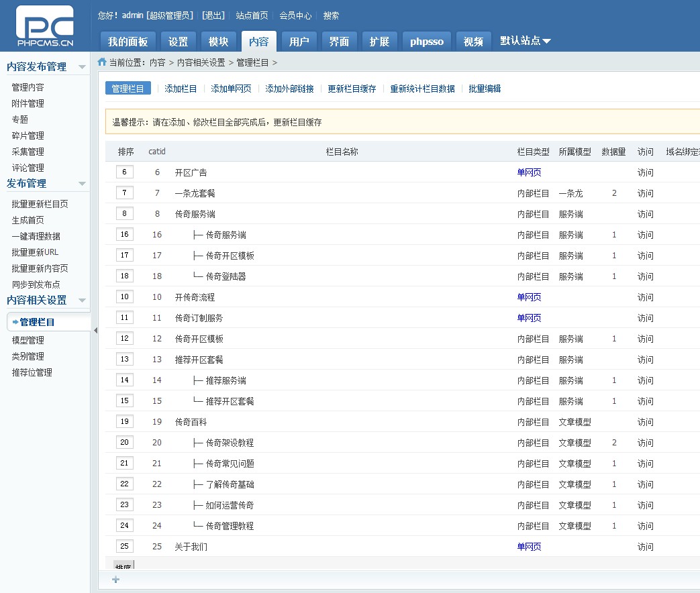The width and height of the screenshot is (700, 593).
Task: Open 推荐位管理 in sidebar
Action: [x=32, y=372]
